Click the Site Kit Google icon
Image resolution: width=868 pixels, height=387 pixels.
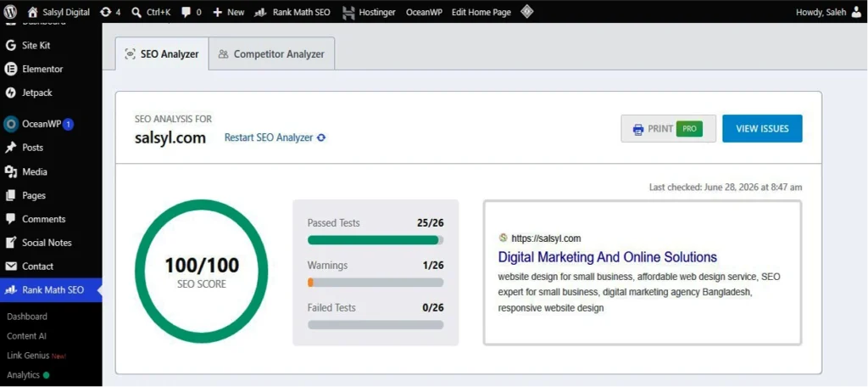[x=10, y=46]
